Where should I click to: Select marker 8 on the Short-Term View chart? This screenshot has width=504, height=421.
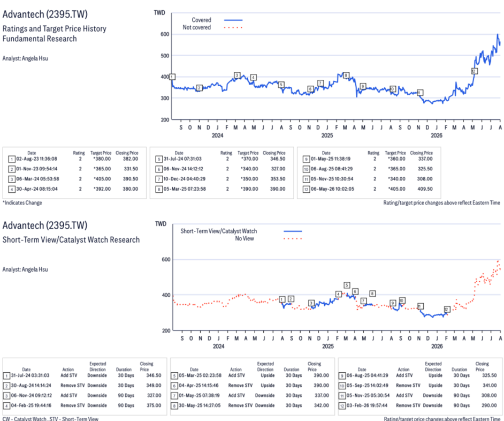coord(372,293)
